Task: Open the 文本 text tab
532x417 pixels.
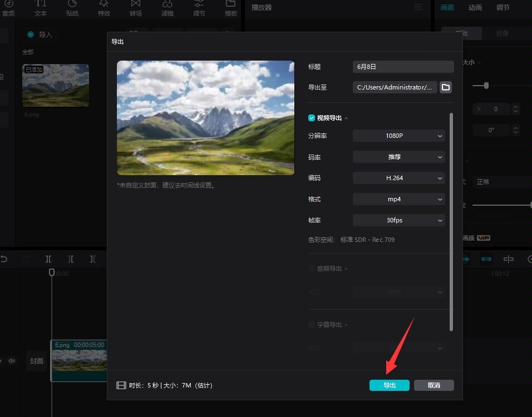Action: tap(41, 8)
